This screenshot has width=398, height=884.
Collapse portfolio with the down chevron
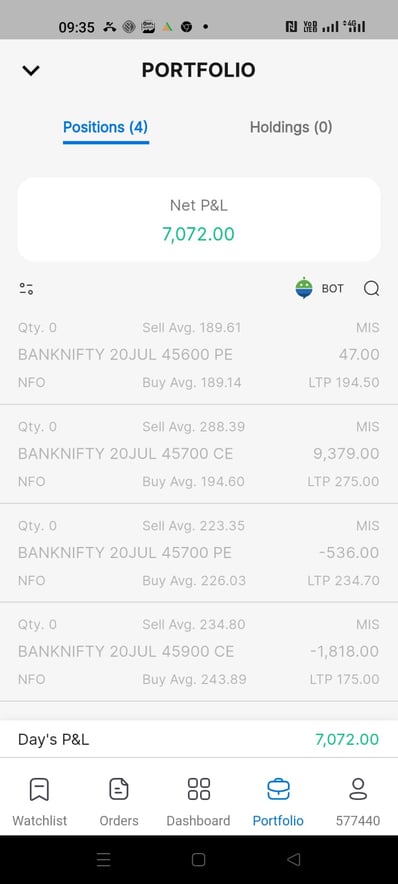coord(30,70)
